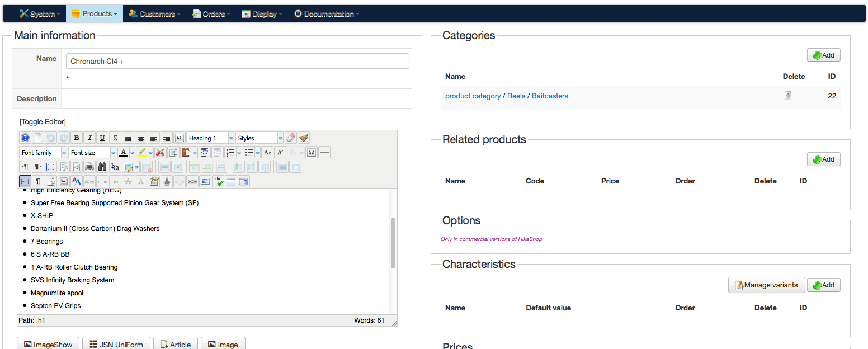Open find with binoculars icon

(102, 167)
